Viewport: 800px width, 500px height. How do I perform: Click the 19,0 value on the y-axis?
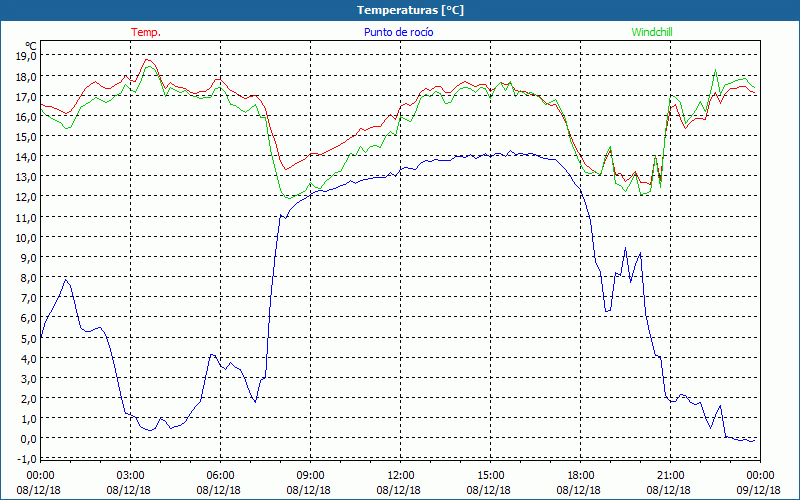coord(27,56)
